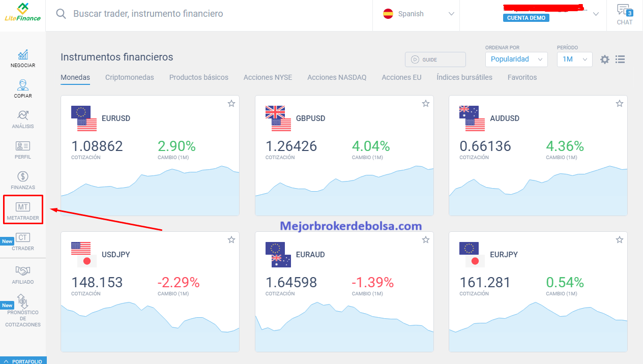Switch to the Criptomonedas tab
The width and height of the screenshot is (643, 364).
(130, 77)
